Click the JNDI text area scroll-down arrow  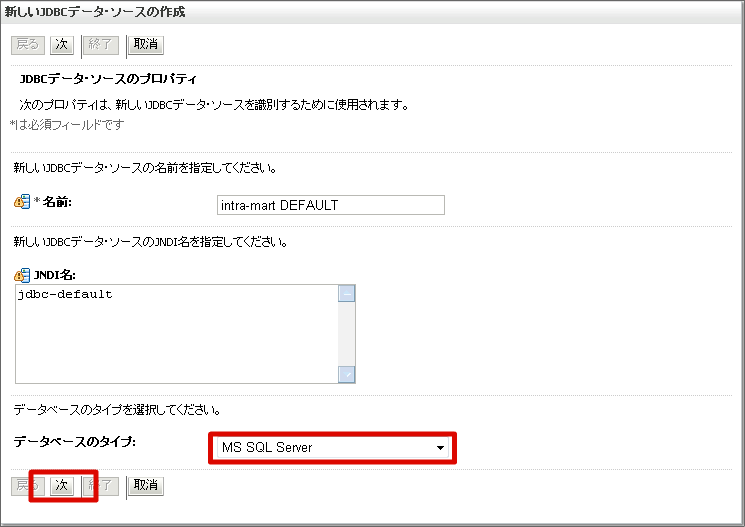[347, 374]
